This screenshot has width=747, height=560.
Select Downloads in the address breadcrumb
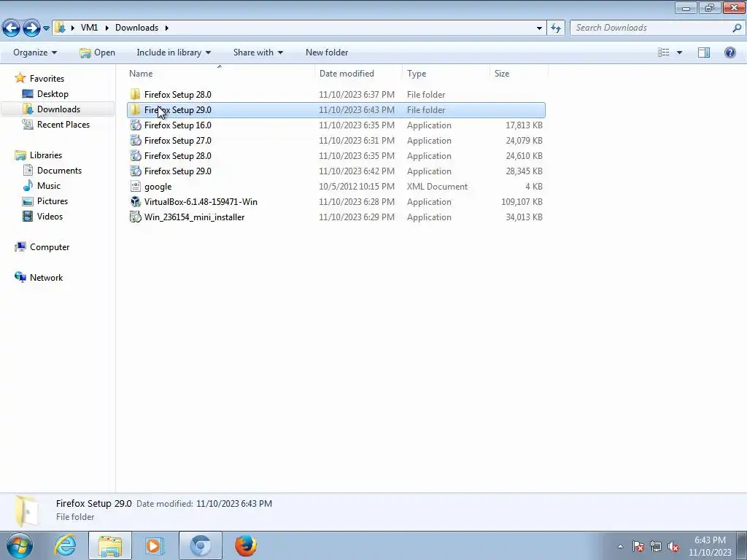point(136,28)
